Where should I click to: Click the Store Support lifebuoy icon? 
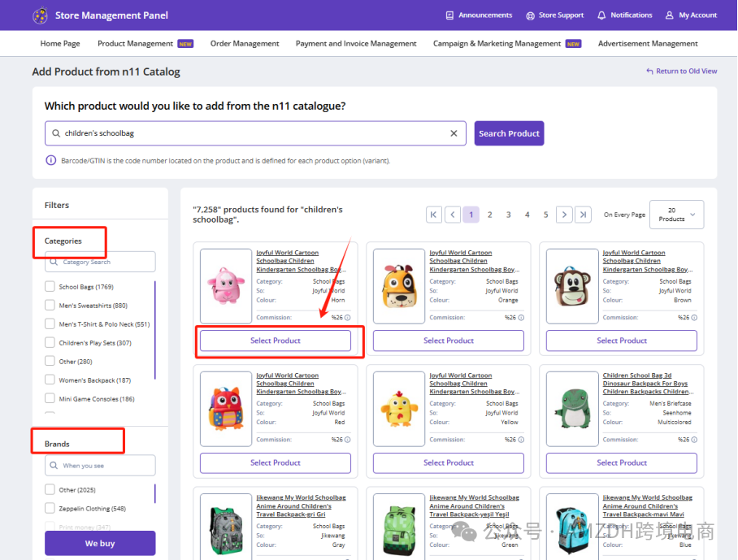pyautogui.click(x=530, y=15)
